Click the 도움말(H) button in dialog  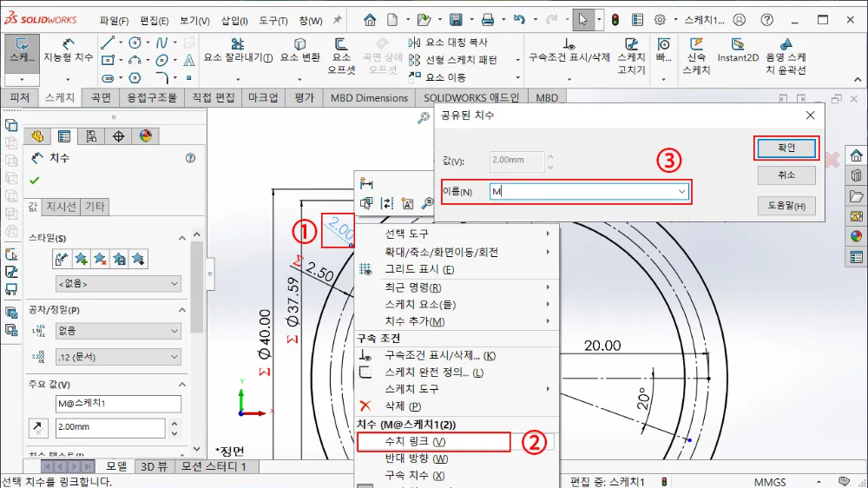pyautogui.click(x=786, y=206)
